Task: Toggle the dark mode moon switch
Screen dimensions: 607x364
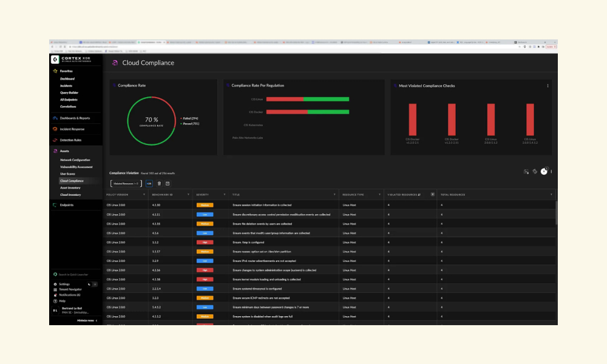Action: (89, 285)
